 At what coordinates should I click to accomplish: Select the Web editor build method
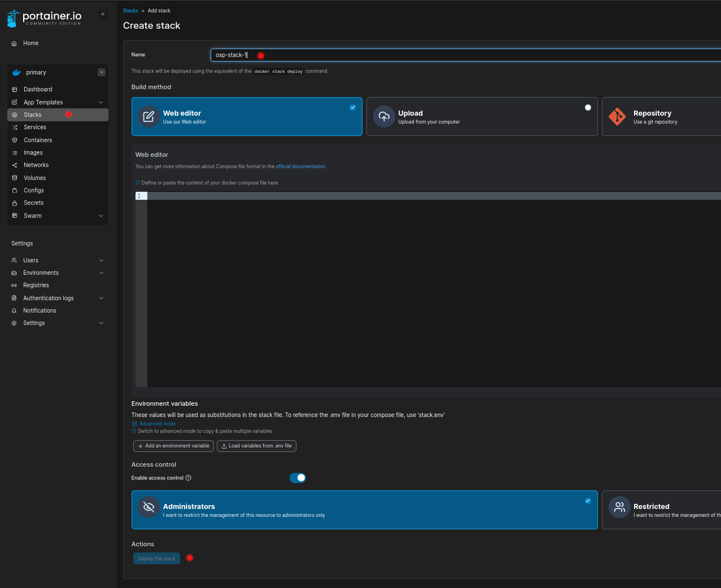tap(247, 117)
